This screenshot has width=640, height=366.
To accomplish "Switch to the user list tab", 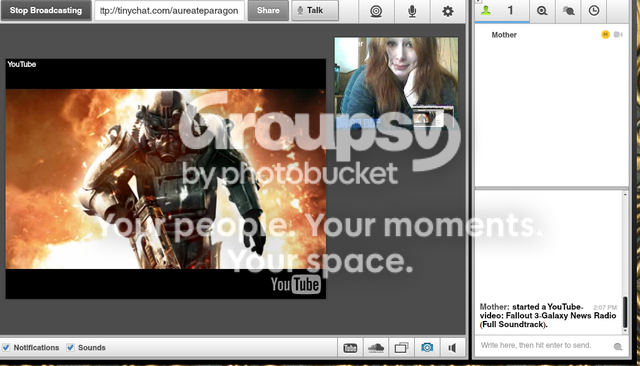I will [502, 11].
